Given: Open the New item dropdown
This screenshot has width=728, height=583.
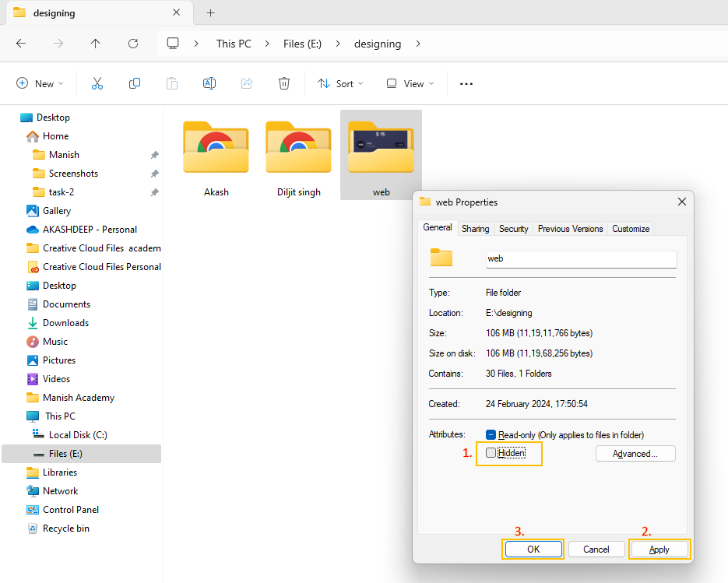Looking at the screenshot, I should pos(40,84).
